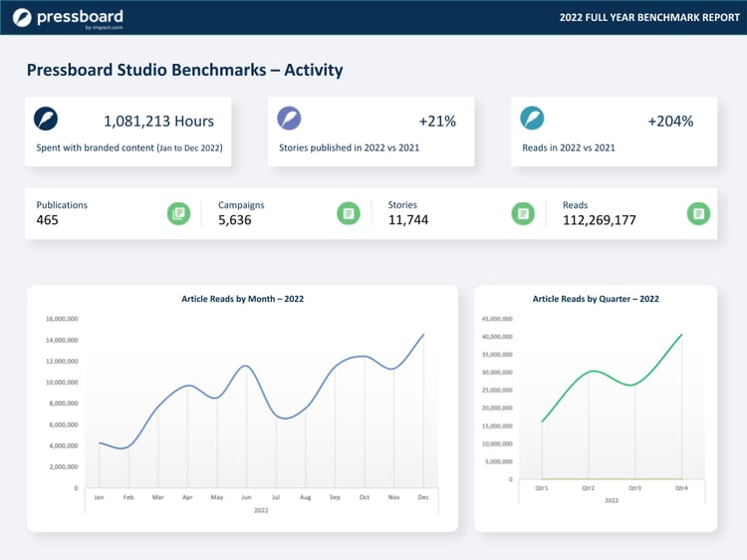Click the 'Reads' label in stats row
747x560 pixels.
pyautogui.click(x=575, y=205)
